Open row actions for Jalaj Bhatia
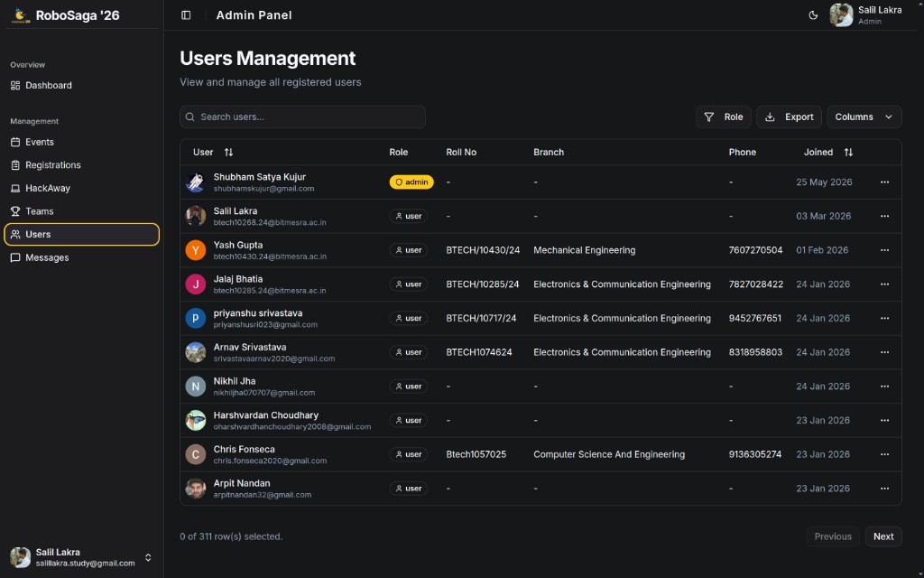The image size is (924, 578). click(x=884, y=284)
